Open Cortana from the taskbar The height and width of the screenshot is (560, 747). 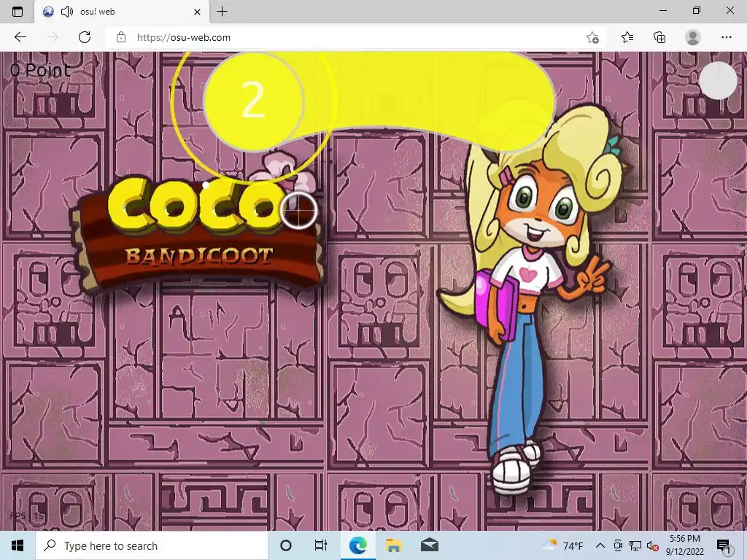tap(286, 545)
